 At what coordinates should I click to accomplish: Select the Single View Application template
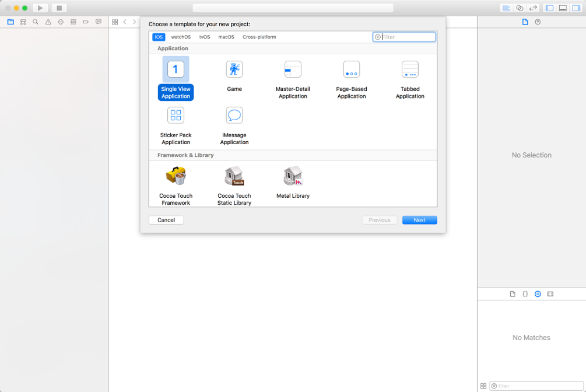click(x=176, y=78)
